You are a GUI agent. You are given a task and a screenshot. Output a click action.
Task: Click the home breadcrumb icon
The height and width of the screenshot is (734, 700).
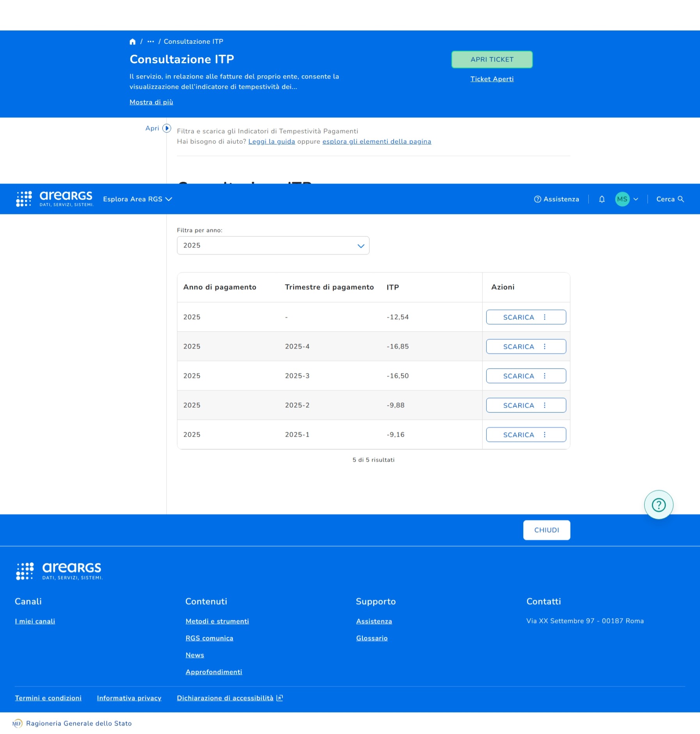132,42
